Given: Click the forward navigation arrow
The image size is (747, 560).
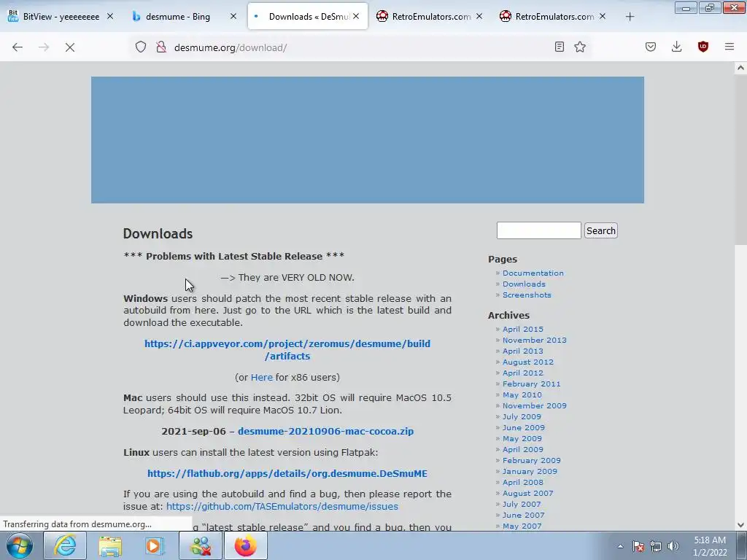Looking at the screenshot, I should [x=44, y=47].
